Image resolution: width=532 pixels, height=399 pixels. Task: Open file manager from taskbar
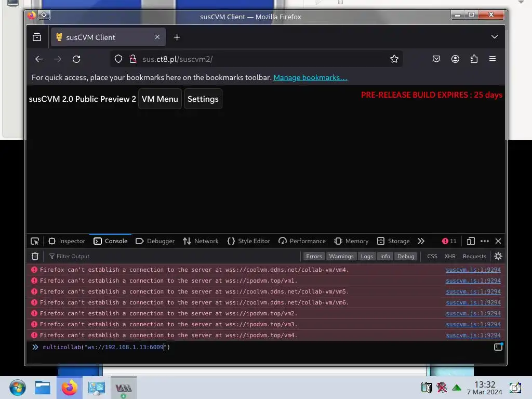(43, 388)
